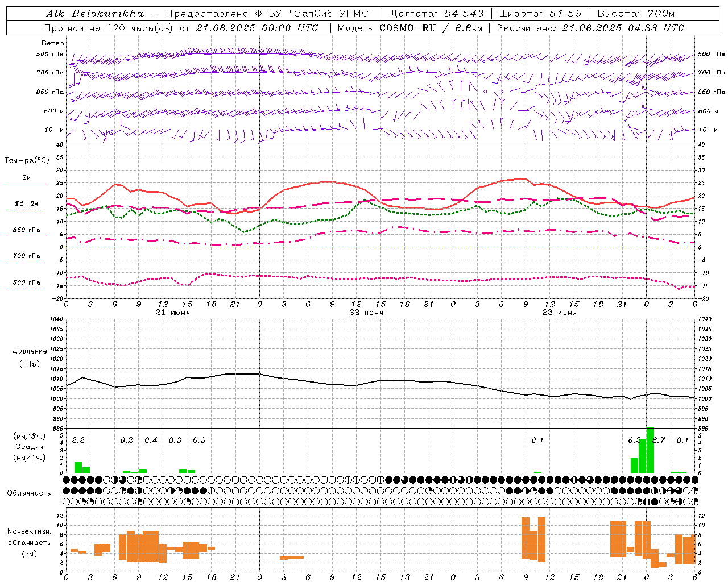
Task: Click the 21 июня date label
Action: pyautogui.click(x=172, y=313)
